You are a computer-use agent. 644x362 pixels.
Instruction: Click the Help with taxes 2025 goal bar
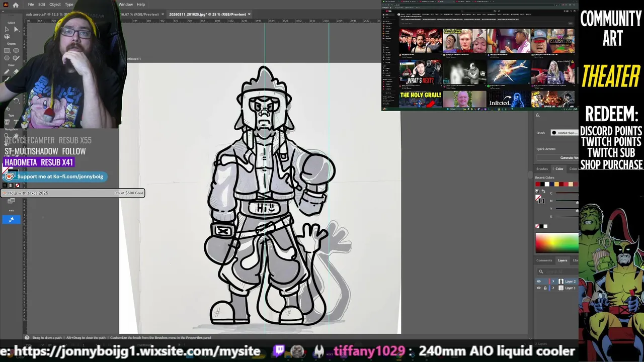pos(73,193)
